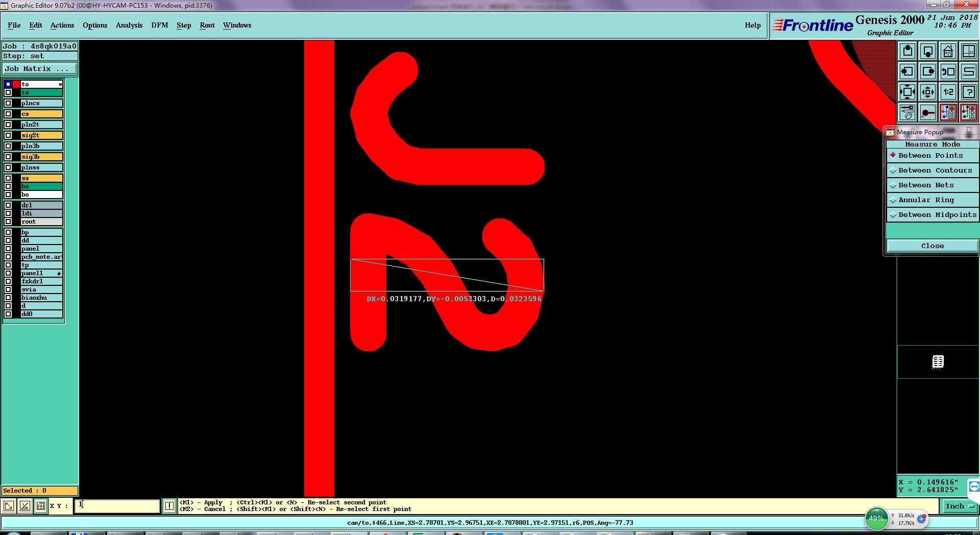Image resolution: width=980 pixels, height=535 pixels.
Task: Click the red color swatch of layer to
Action: [x=16, y=84]
